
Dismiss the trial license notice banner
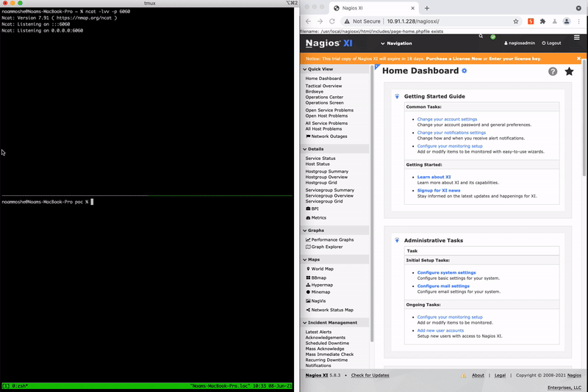(x=579, y=58)
